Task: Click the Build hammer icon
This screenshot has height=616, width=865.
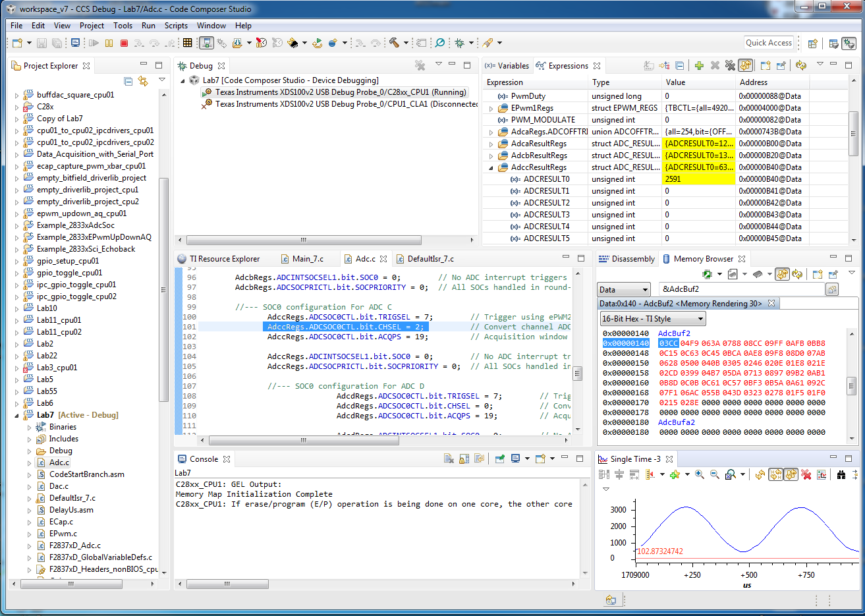Action: pyautogui.click(x=394, y=43)
